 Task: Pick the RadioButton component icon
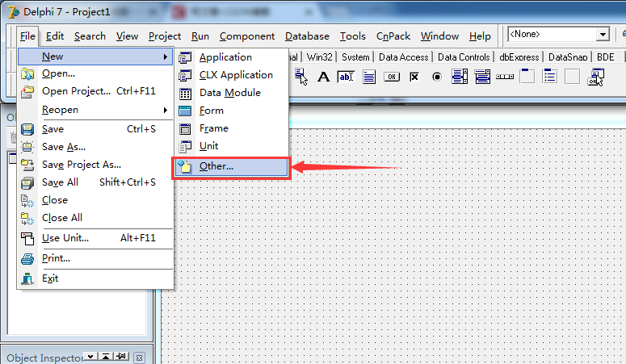click(x=437, y=77)
